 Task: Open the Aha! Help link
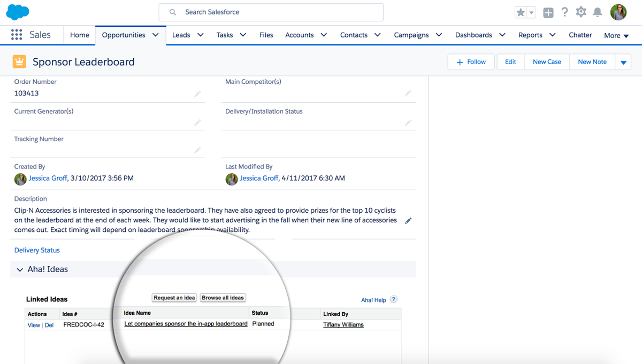[373, 300]
